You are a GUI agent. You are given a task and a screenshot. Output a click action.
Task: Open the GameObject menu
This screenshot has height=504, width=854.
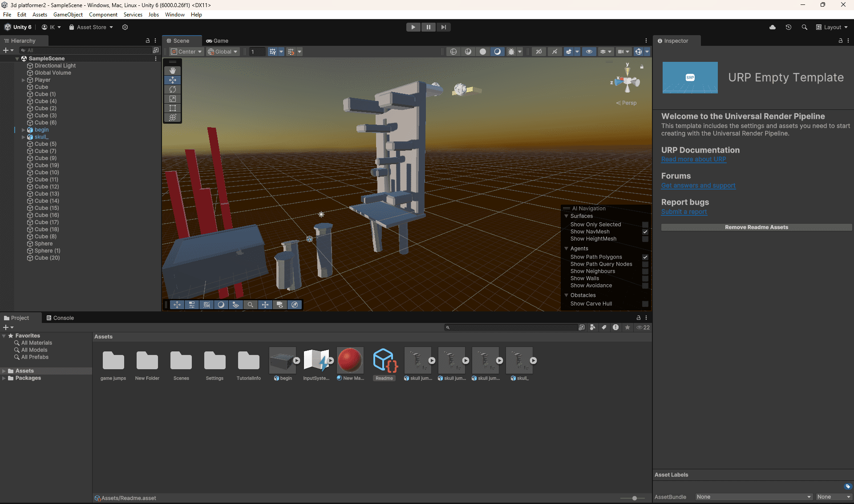pyautogui.click(x=68, y=15)
